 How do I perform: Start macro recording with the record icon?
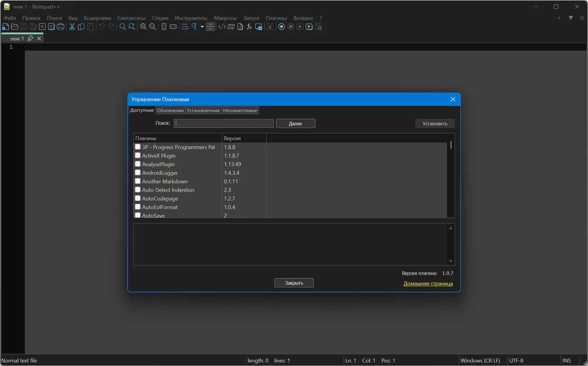point(281,27)
